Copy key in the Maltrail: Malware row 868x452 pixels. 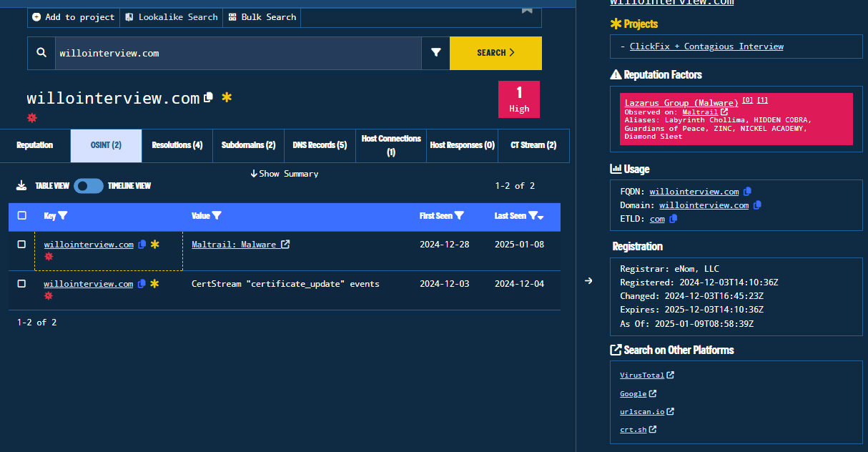pyautogui.click(x=142, y=245)
